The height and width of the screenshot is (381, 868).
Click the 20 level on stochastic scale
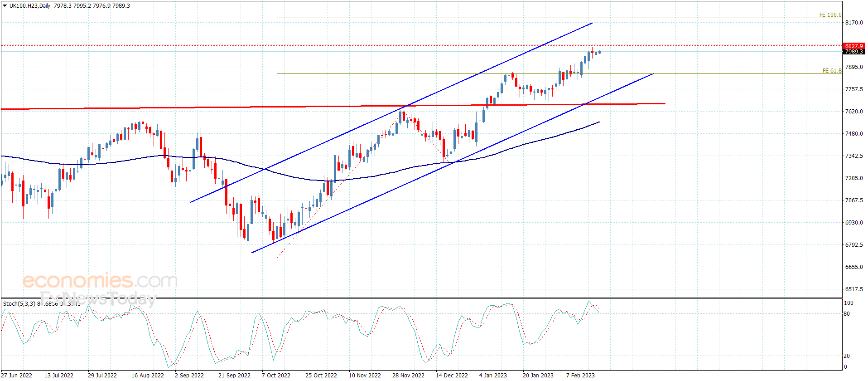pyautogui.click(x=847, y=356)
